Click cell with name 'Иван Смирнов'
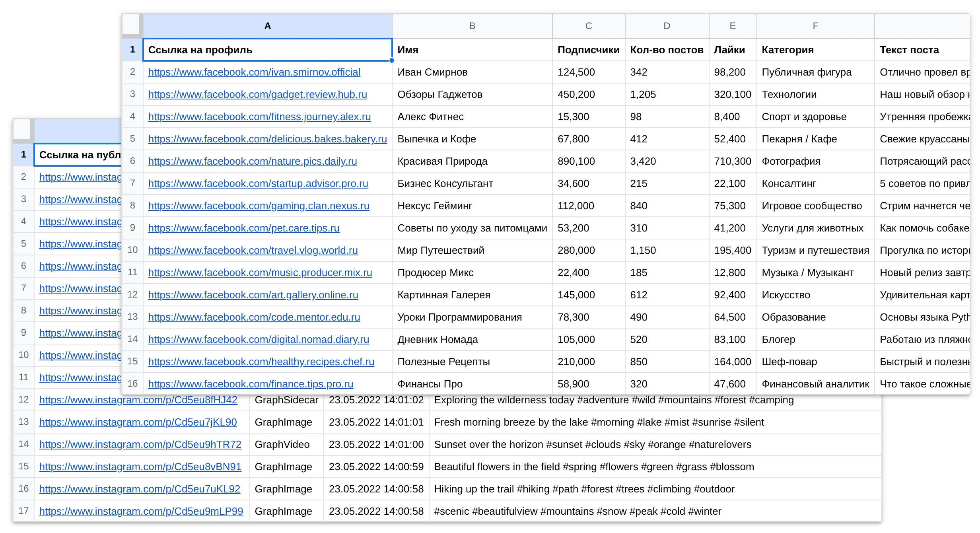The height and width of the screenshot is (533, 980). tap(472, 72)
